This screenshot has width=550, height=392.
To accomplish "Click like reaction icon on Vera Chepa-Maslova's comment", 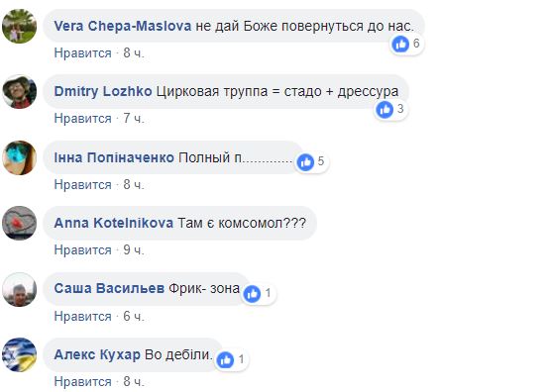I will click(400, 45).
